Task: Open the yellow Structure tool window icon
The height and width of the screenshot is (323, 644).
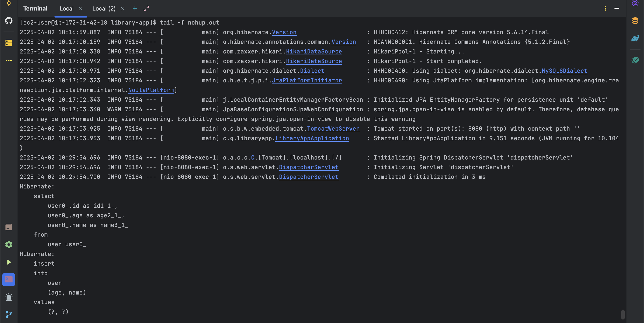Action: point(9,43)
